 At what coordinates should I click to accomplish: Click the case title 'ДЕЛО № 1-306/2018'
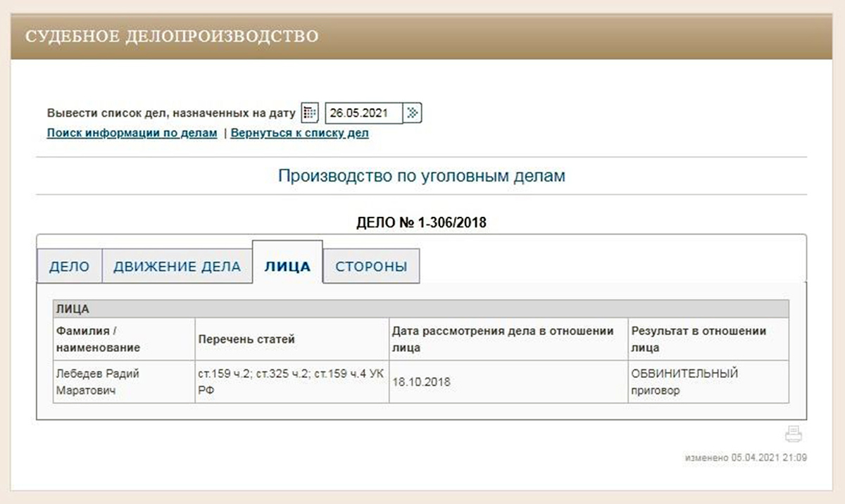[x=422, y=223]
